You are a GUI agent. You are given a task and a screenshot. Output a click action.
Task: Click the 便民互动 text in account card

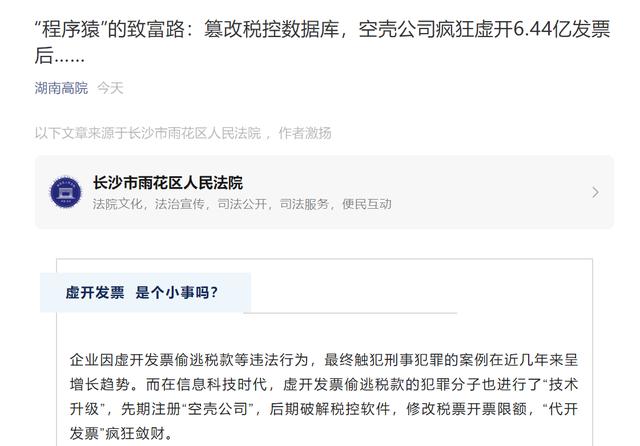pyautogui.click(x=367, y=204)
